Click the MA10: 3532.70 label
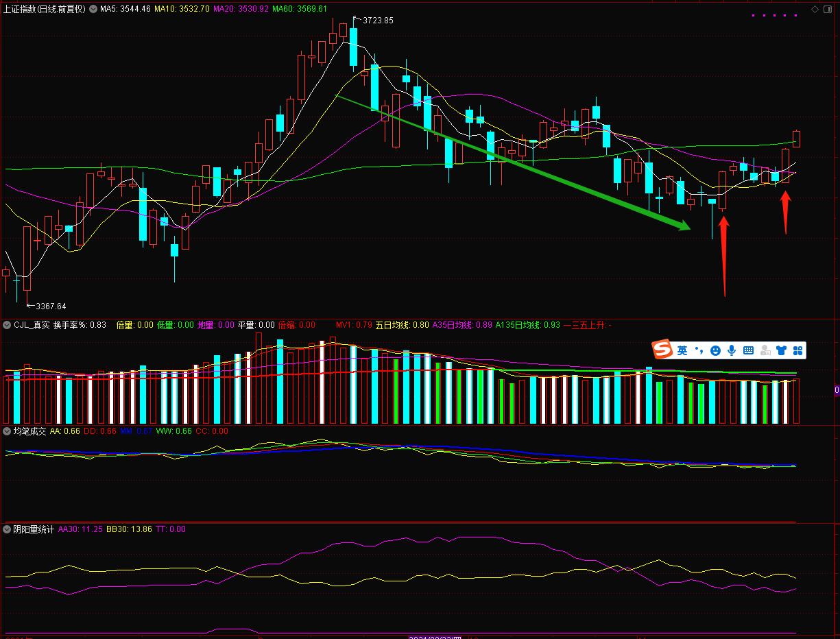This screenshot has height=639, width=840. (x=182, y=9)
